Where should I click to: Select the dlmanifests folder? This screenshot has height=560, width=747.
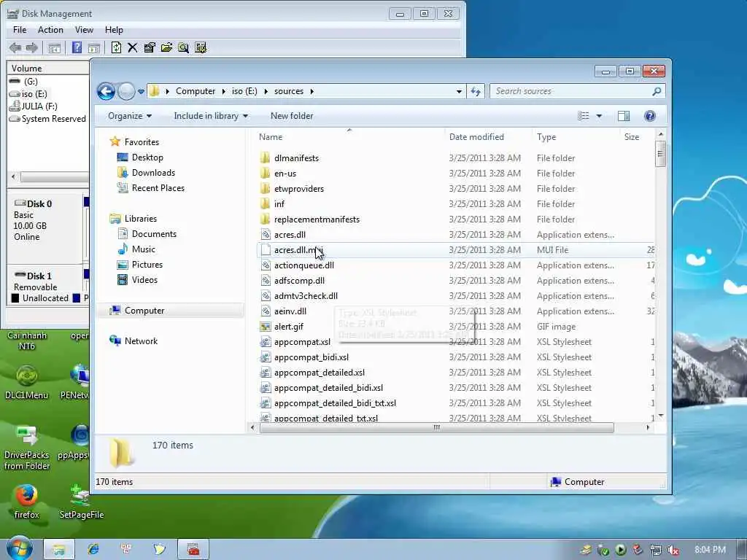pos(296,158)
